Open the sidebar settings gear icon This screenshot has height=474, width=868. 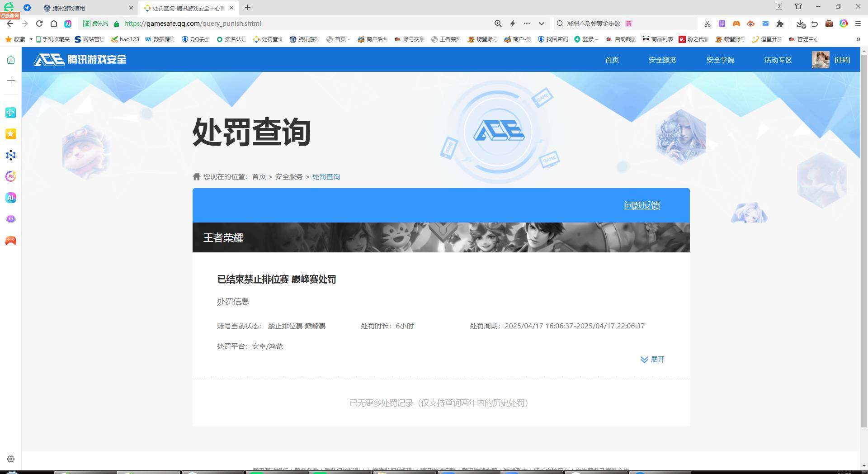pyautogui.click(x=11, y=459)
